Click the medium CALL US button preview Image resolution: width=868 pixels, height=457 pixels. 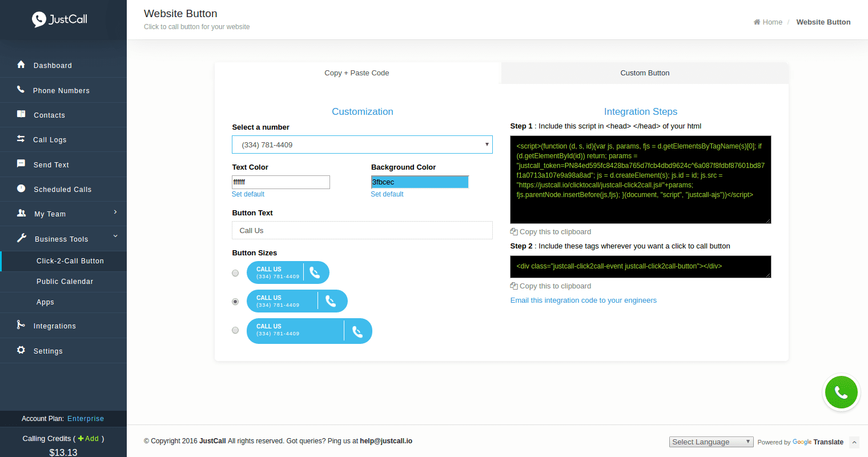pos(297,301)
